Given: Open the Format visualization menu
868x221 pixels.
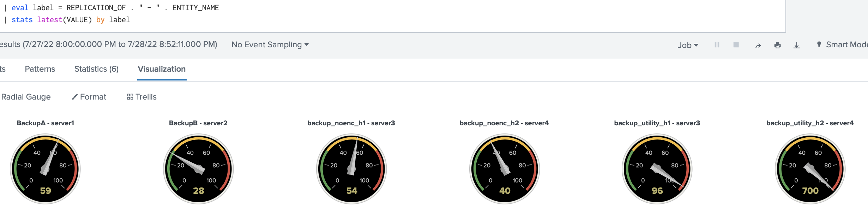Looking at the screenshot, I should pyautogui.click(x=89, y=97).
